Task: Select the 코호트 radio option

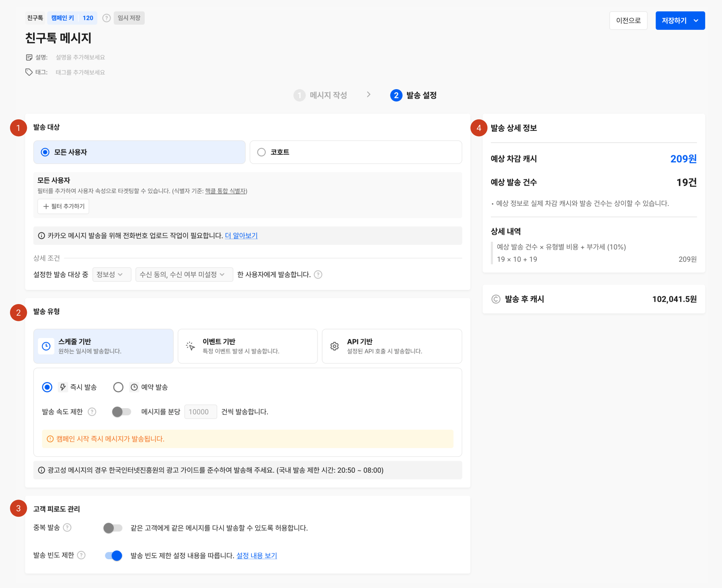Action: tap(356, 152)
